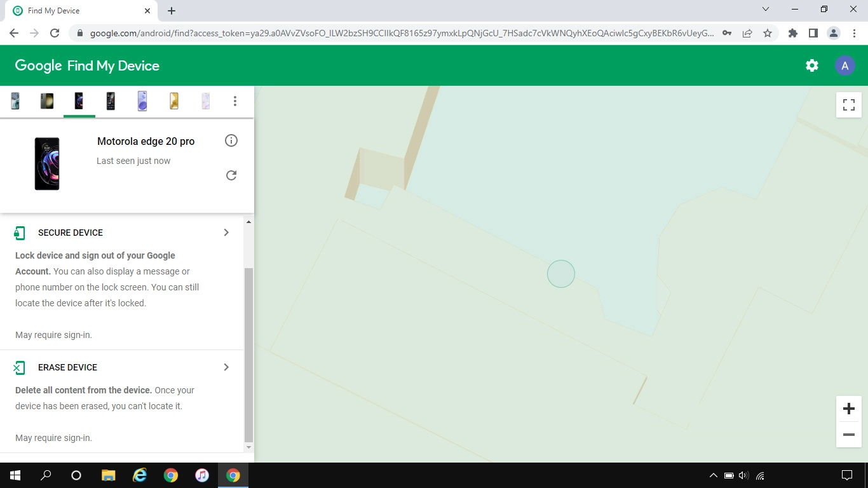The width and height of the screenshot is (868, 488).
Task: Open File Explorer from the taskbar
Action: 109,475
